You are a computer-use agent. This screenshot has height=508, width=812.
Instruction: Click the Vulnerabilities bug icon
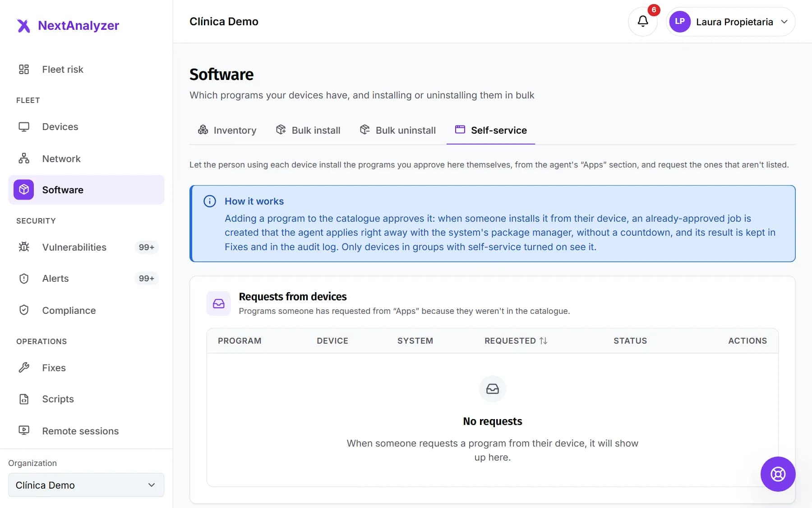click(x=24, y=247)
